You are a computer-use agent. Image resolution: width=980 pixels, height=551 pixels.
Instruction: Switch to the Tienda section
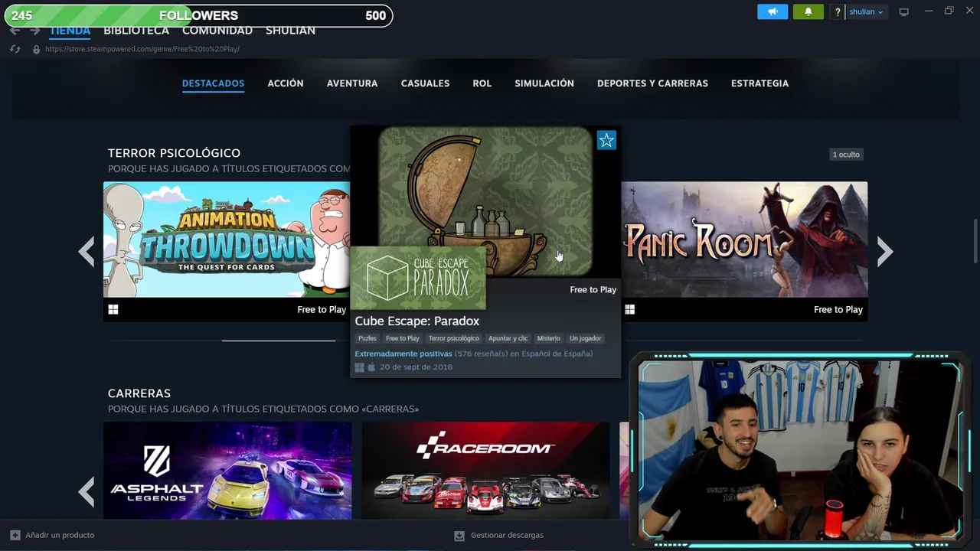(70, 31)
